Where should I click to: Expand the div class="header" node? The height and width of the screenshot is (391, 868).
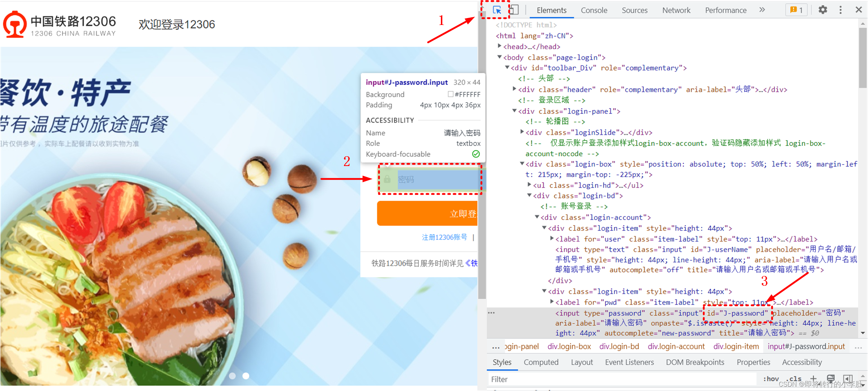[x=515, y=89]
